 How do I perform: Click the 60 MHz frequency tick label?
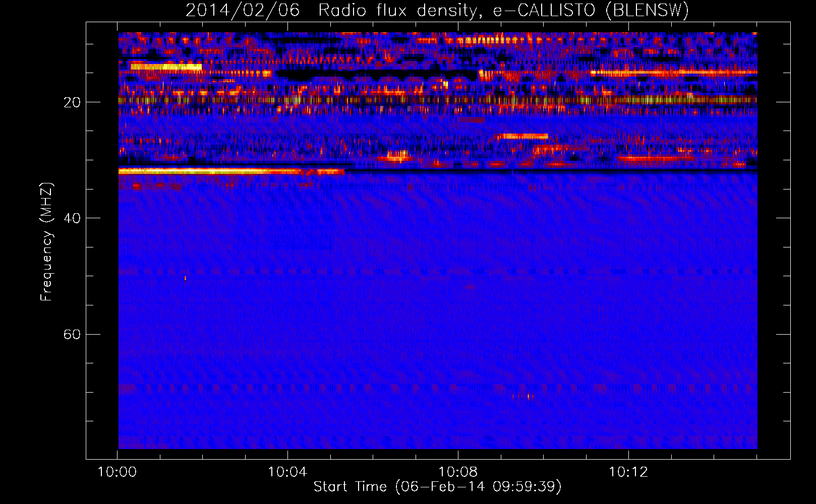coord(72,334)
